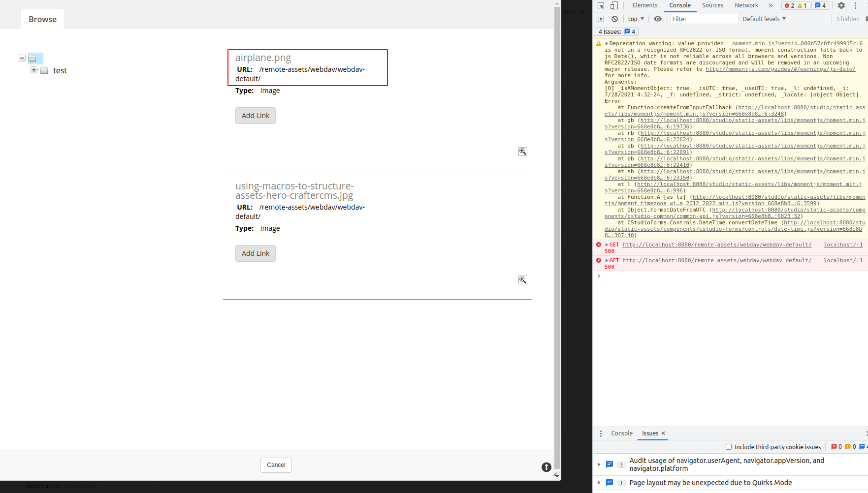Clear the console using the clear icon
The width and height of the screenshot is (868, 493).
614,19
